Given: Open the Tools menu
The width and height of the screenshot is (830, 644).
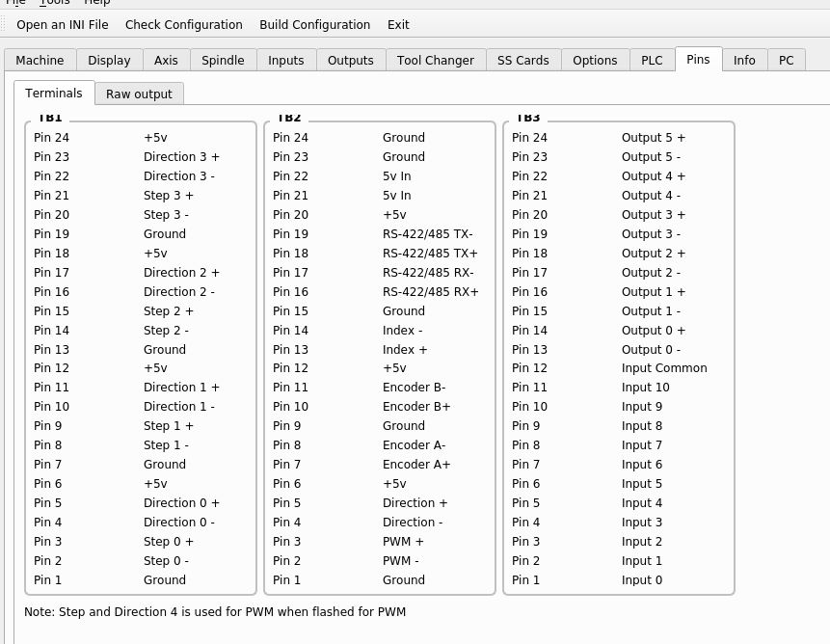Looking at the screenshot, I should click(x=55, y=2).
